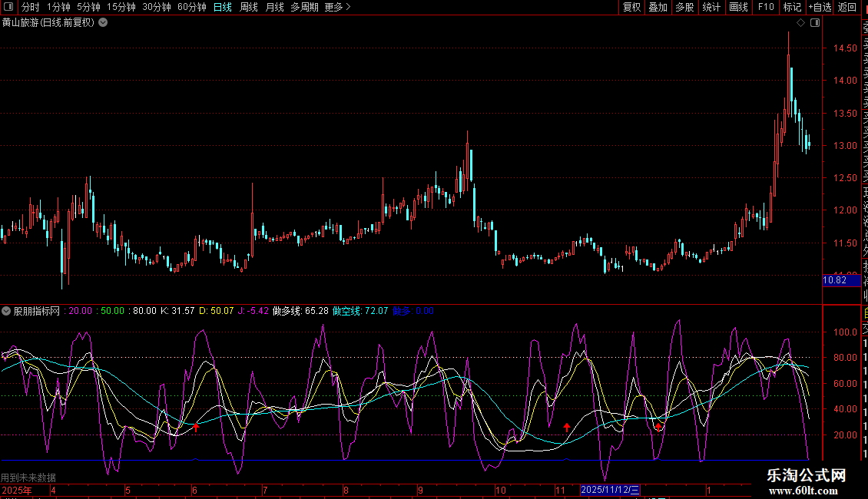
Task: Click the 标记 mark button
Action: (x=791, y=7)
